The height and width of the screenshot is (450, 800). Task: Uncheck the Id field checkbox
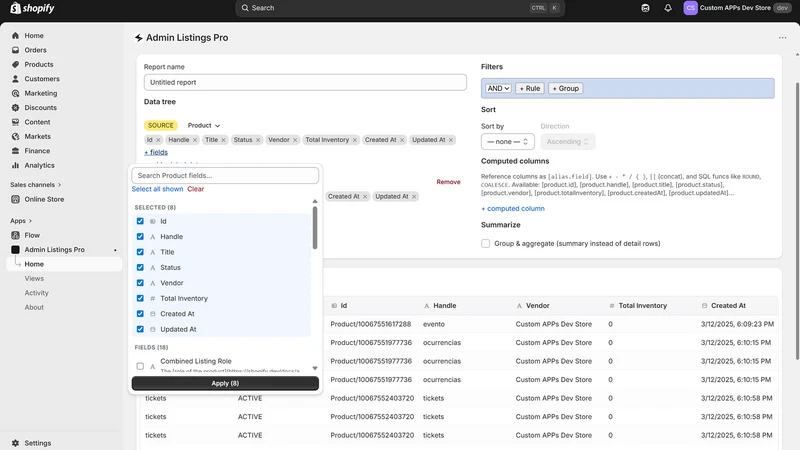click(x=140, y=221)
